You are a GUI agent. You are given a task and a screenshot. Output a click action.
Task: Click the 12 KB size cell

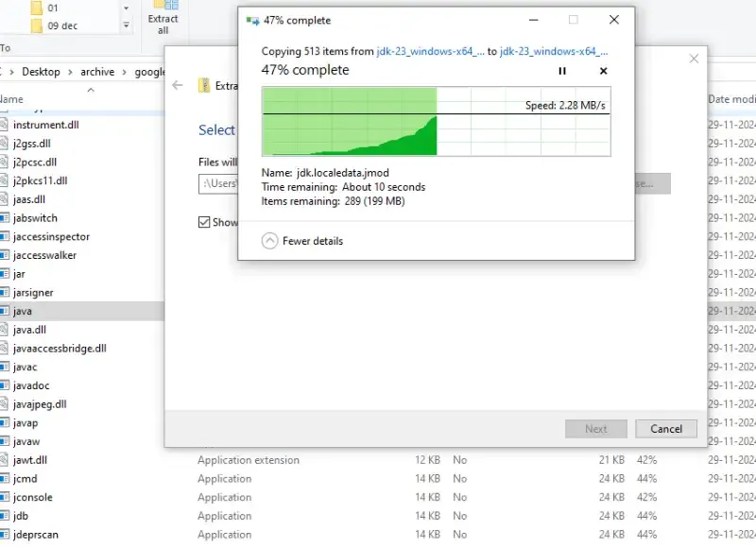[427, 460]
